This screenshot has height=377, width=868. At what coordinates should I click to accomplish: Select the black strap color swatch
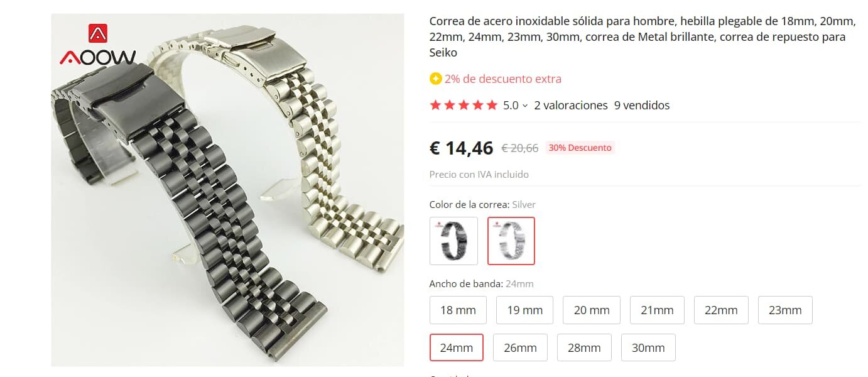(453, 241)
